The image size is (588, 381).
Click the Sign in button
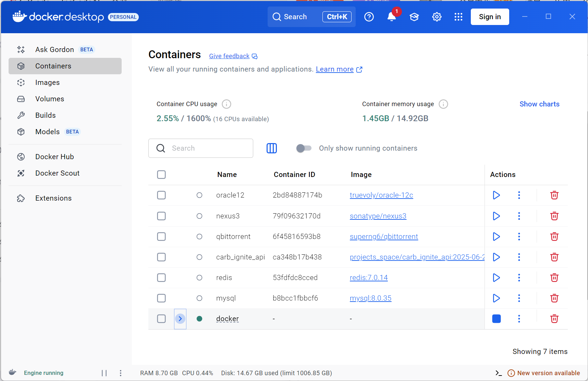490,17
